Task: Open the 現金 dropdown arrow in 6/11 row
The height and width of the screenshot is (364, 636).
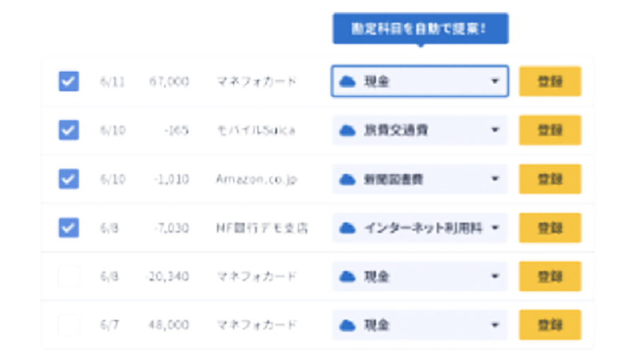Action: coord(495,81)
